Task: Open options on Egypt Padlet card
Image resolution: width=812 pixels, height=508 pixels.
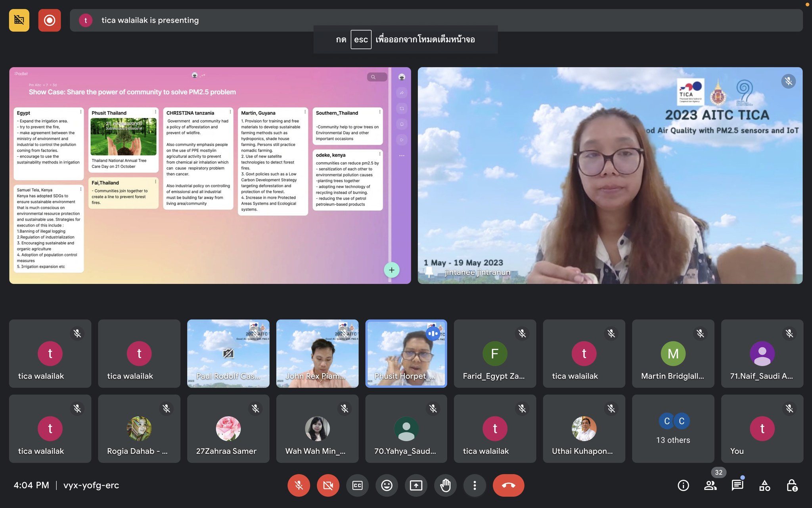Action: pos(81,112)
